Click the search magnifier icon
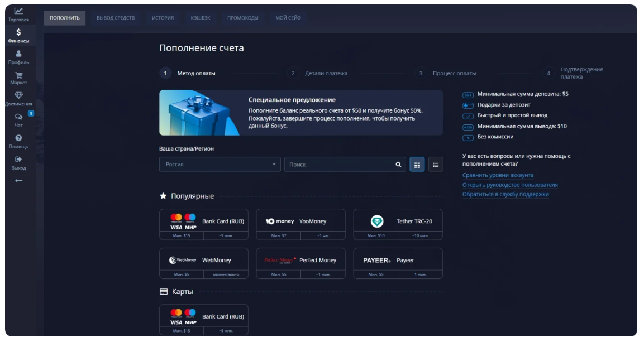The width and height of the screenshot is (644, 342). point(398,165)
